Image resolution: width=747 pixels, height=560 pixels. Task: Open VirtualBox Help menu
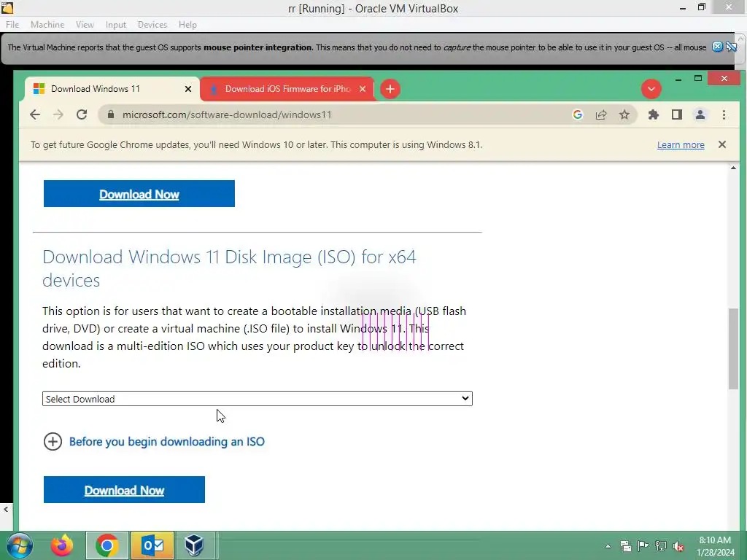(187, 25)
